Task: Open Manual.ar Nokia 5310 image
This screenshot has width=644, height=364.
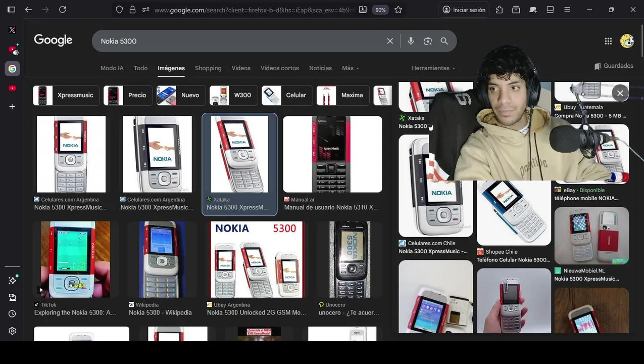Action: tap(332, 154)
